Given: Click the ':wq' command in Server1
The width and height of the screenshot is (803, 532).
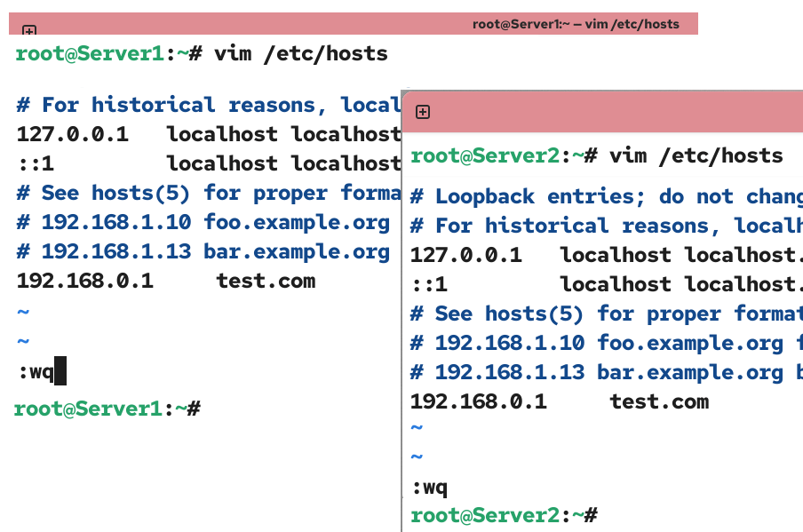Looking at the screenshot, I should click(36, 372).
